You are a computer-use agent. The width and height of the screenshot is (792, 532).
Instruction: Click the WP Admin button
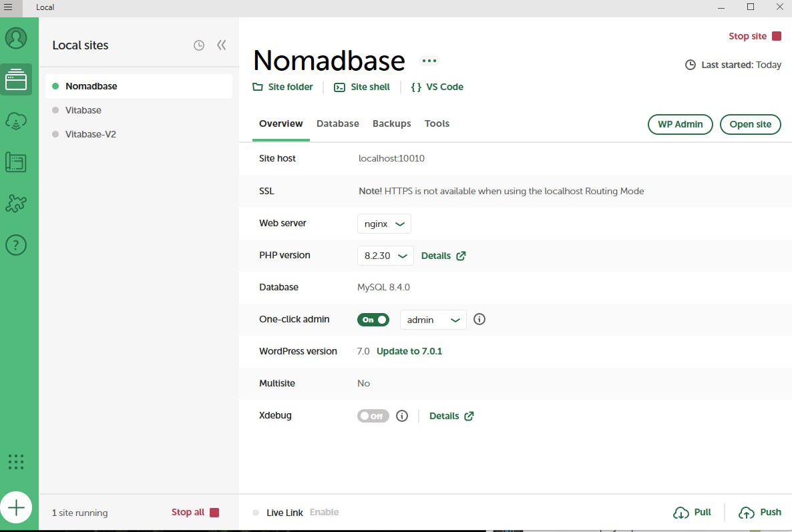tap(680, 124)
